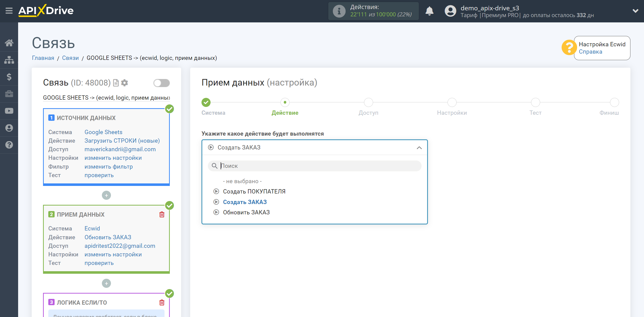
Task: Click source изменить настройки link
Action: point(113,158)
